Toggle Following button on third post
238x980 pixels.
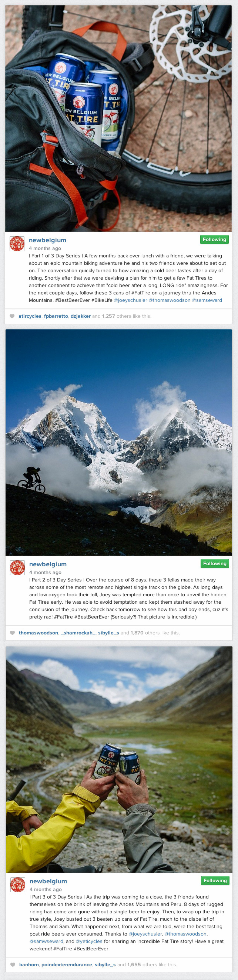coord(215,880)
